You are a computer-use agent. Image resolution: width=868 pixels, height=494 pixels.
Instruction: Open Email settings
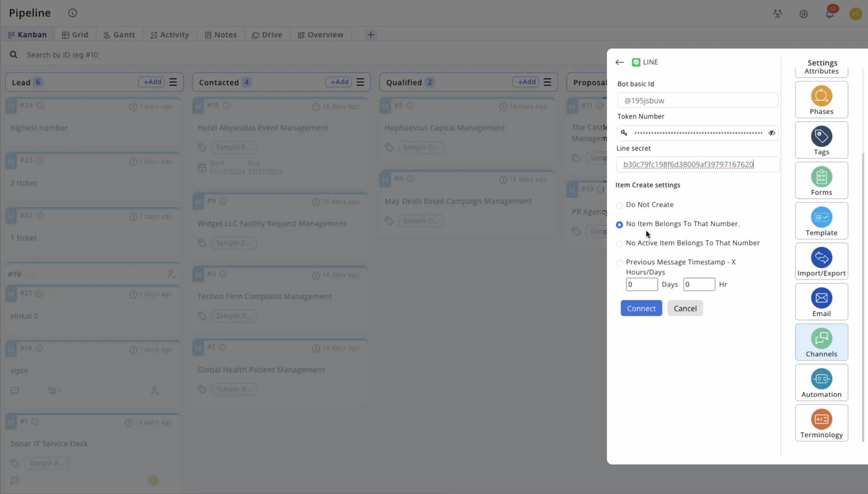[x=821, y=302]
